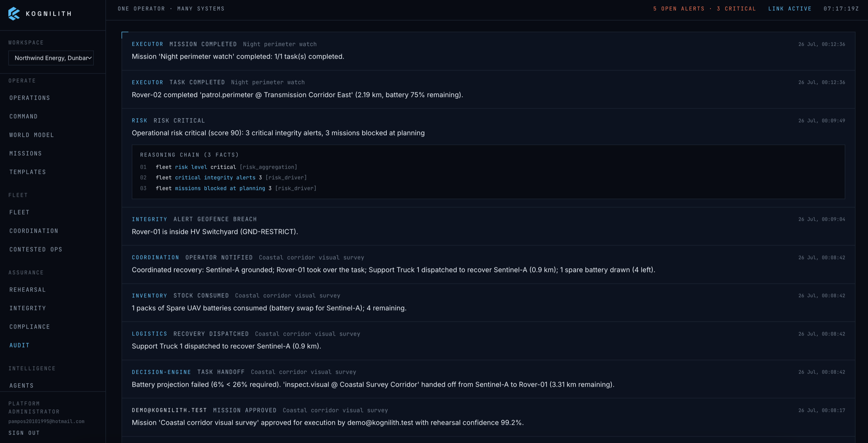
Task: Open Agents under Intelligence
Action: pos(22,385)
